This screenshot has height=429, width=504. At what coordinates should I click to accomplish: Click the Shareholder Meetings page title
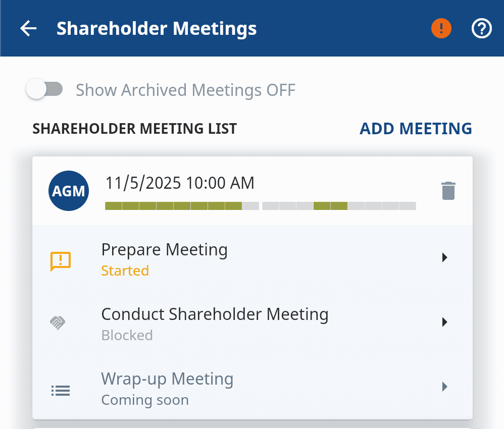click(157, 28)
